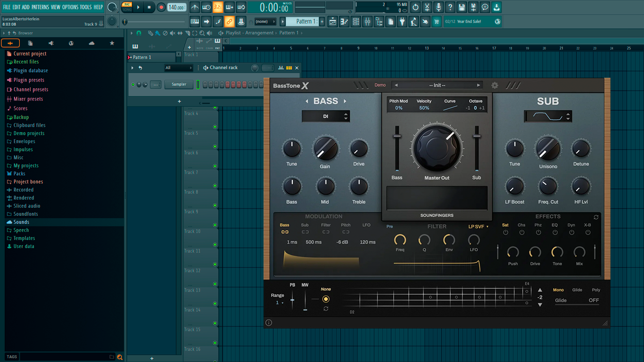This screenshot has width=644, height=362.
Task: Click the Sub level fader
Action: [x=477, y=149]
